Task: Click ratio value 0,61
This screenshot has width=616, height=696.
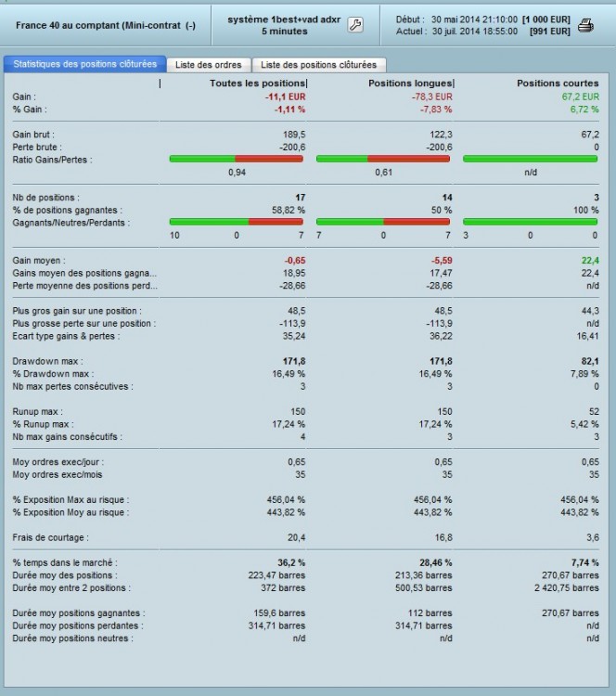Action: [x=383, y=173]
